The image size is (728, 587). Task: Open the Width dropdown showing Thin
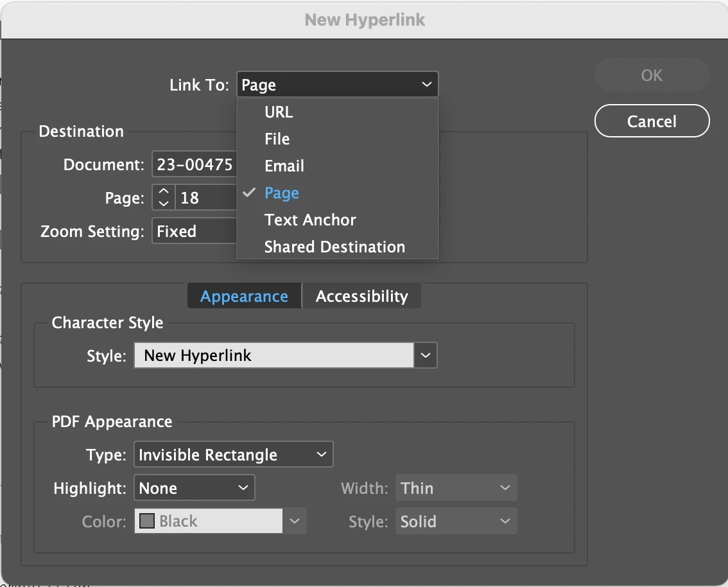click(456, 487)
